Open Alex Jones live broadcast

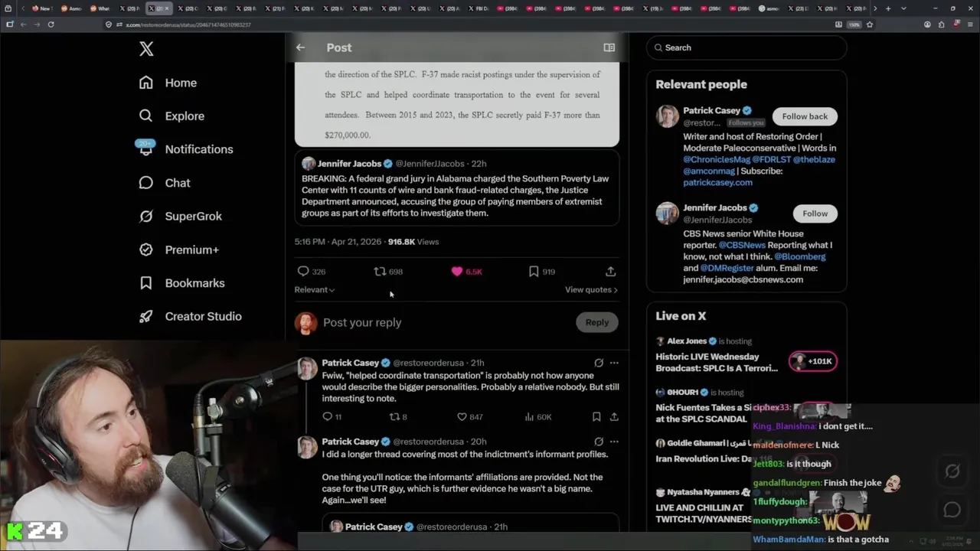717,362
